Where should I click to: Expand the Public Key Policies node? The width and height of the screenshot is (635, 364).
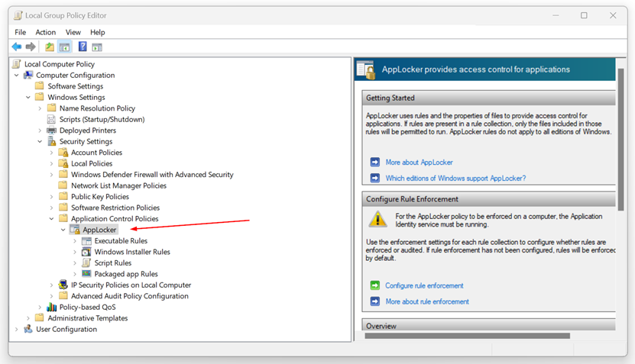point(51,197)
